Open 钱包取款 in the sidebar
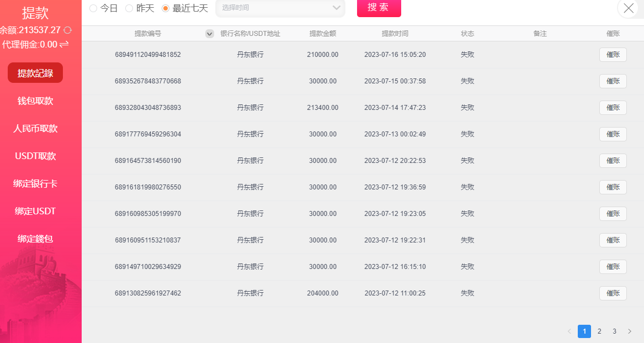 35,101
